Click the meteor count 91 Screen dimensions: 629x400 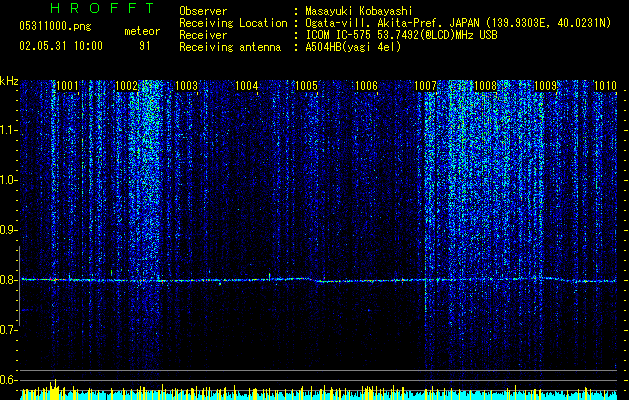tap(144, 46)
